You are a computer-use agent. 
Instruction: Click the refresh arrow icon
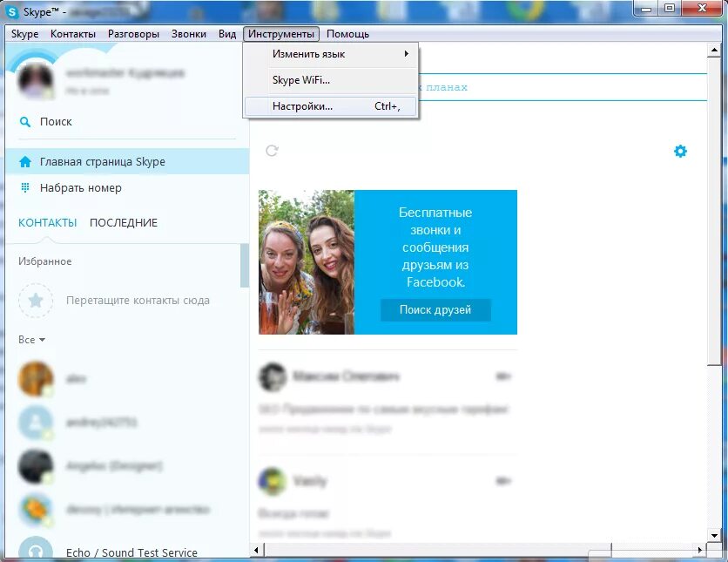tap(272, 151)
